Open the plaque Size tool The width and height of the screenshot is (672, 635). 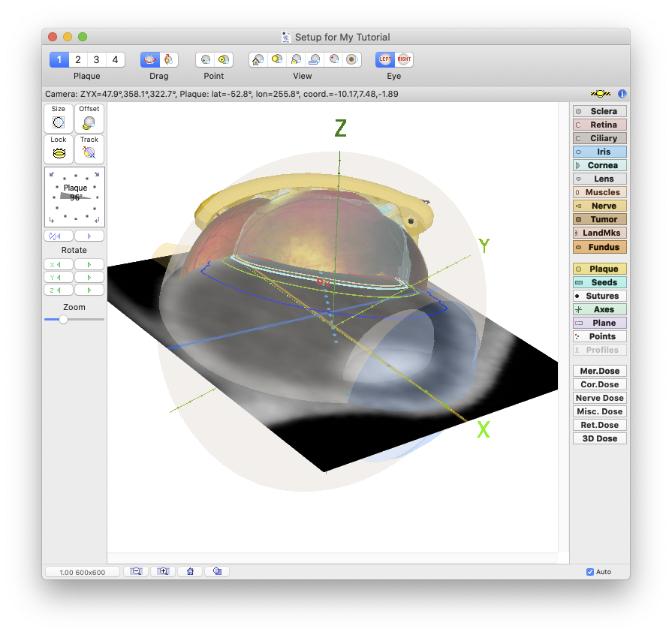pos(59,119)
